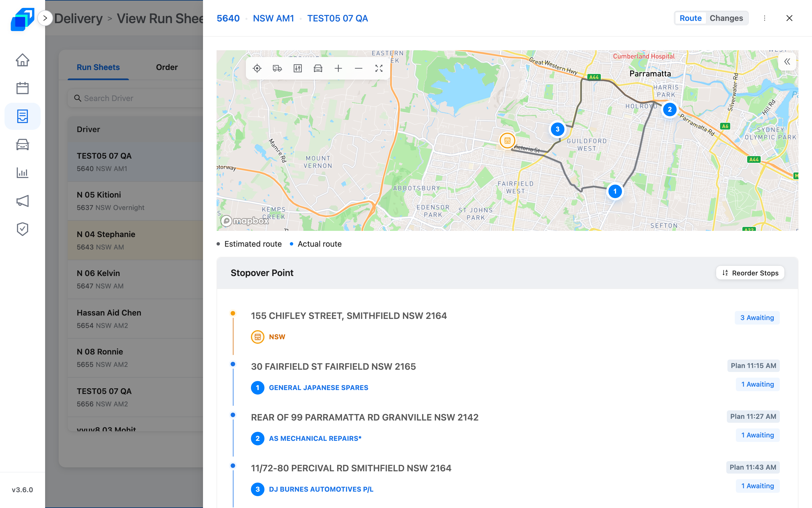Open the Announcements megaphone icon in sidebar
The image size is (812, 508).
coord(23,201)
